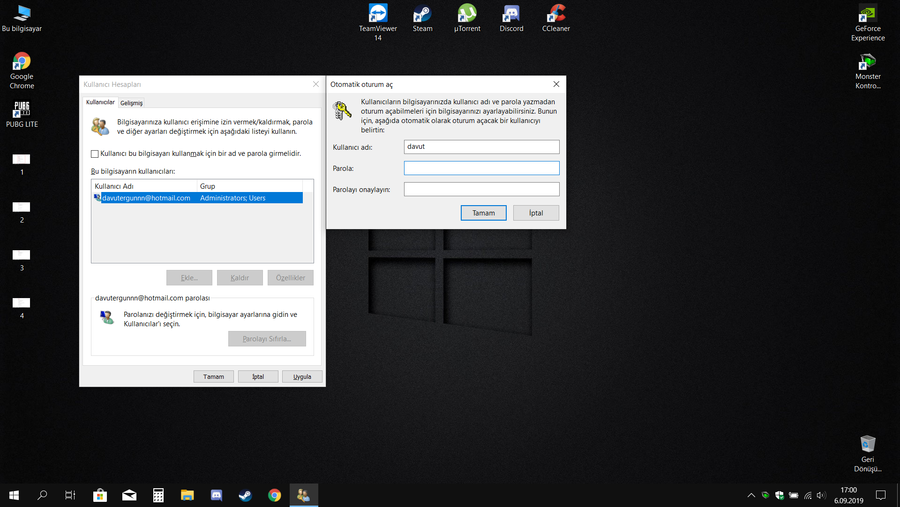Image resolution: width=900 pixels, height=507 pixels.
Task: Toggle the require username and password checkbox
Action: pyautogui.click(x=95, y=154)
